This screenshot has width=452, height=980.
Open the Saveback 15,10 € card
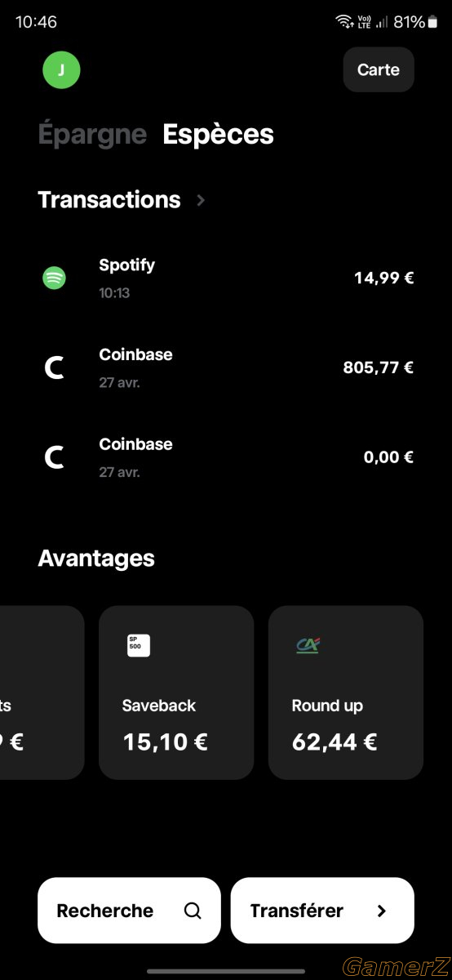pos(176,693)
